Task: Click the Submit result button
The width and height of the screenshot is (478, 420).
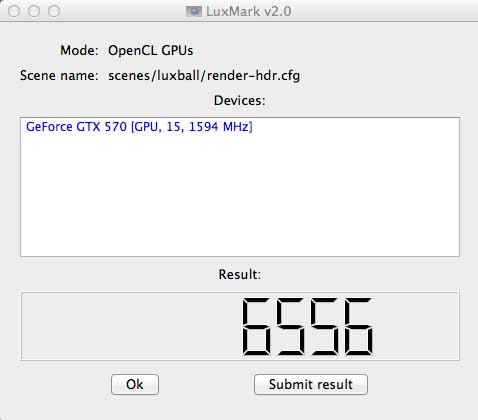Action: pos(311,384)
